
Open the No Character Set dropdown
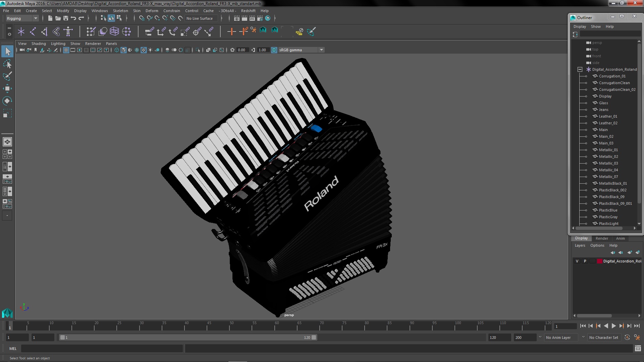point(605,338)
